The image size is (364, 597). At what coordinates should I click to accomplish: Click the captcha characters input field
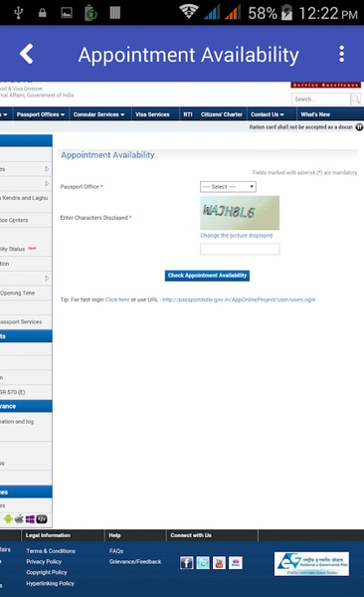click(240, 250)
